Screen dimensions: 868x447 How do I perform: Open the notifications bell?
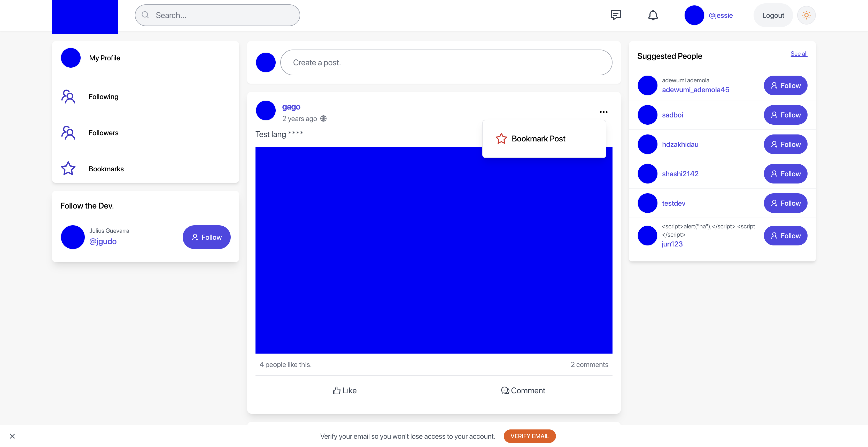(653, 15)
